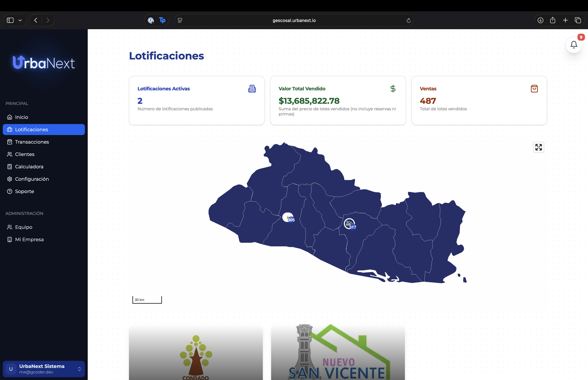Screen dimensions: 588x380
Task: Open a new Safari tab
Action: point(565,20)
